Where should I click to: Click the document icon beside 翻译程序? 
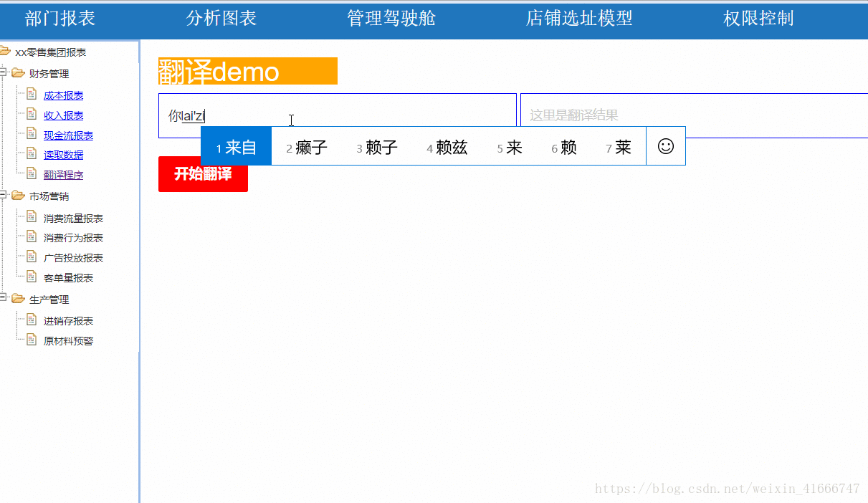point(32,173)
